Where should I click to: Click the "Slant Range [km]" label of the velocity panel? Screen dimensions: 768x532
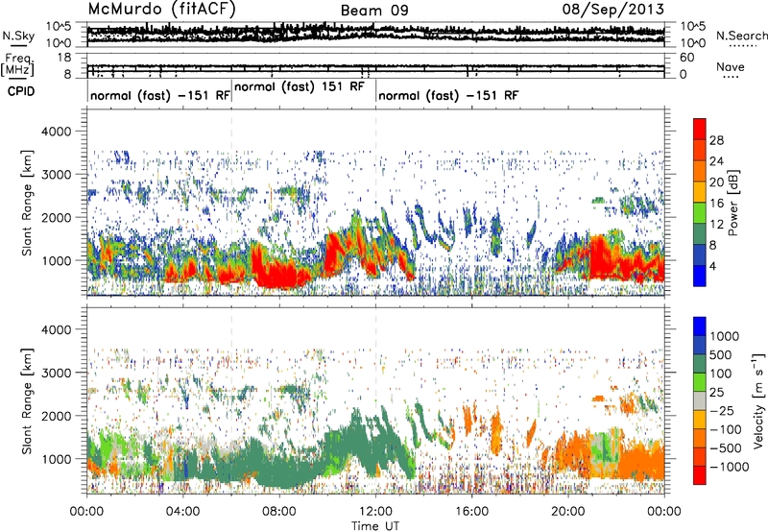coord(28,400)
